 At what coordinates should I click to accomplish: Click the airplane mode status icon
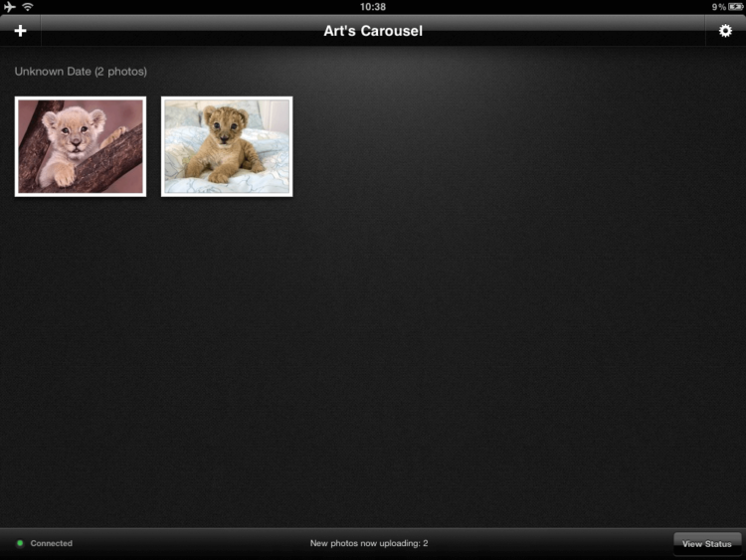pos(10,7)
